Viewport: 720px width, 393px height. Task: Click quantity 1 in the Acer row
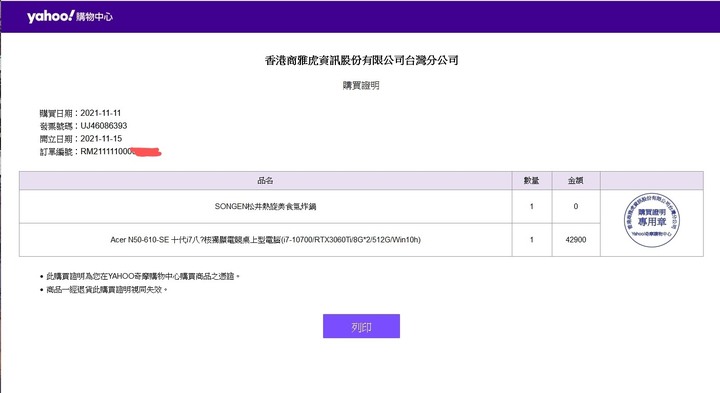[x=532, y=240]
